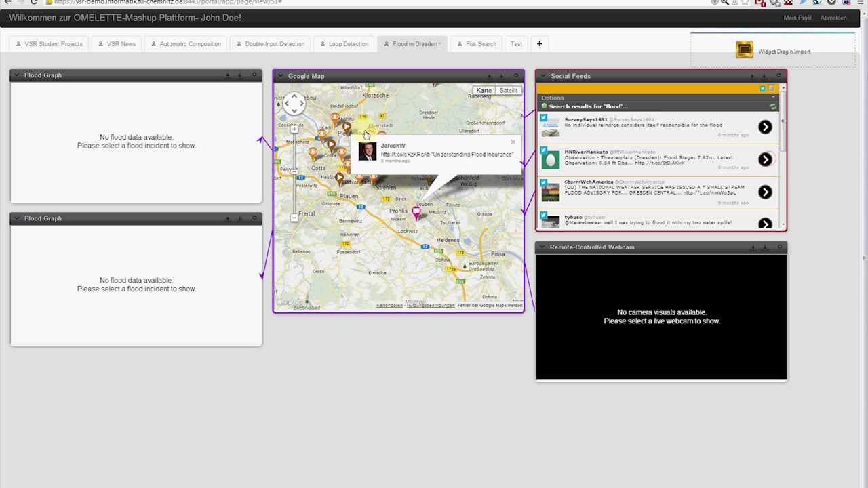Collapse the bottom Flood Graph widget
Screen dimensions: 868x488
pyautogui.click(x=17, y=218)
